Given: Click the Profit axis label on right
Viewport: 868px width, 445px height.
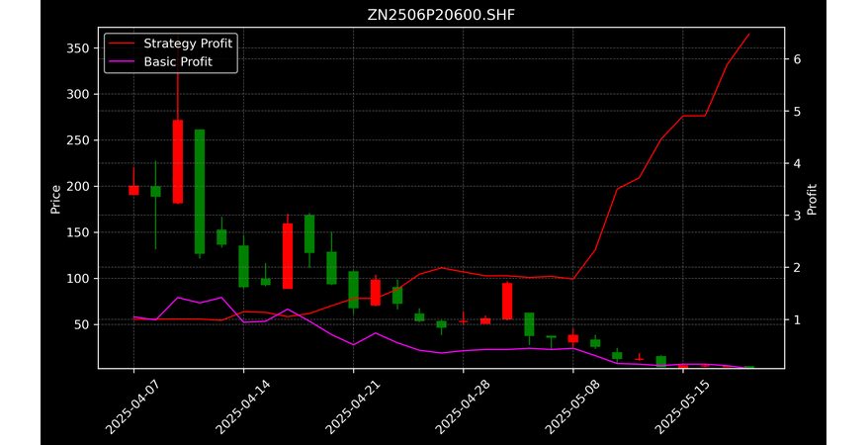Looking at the screenshot, I should coord(812,199).
